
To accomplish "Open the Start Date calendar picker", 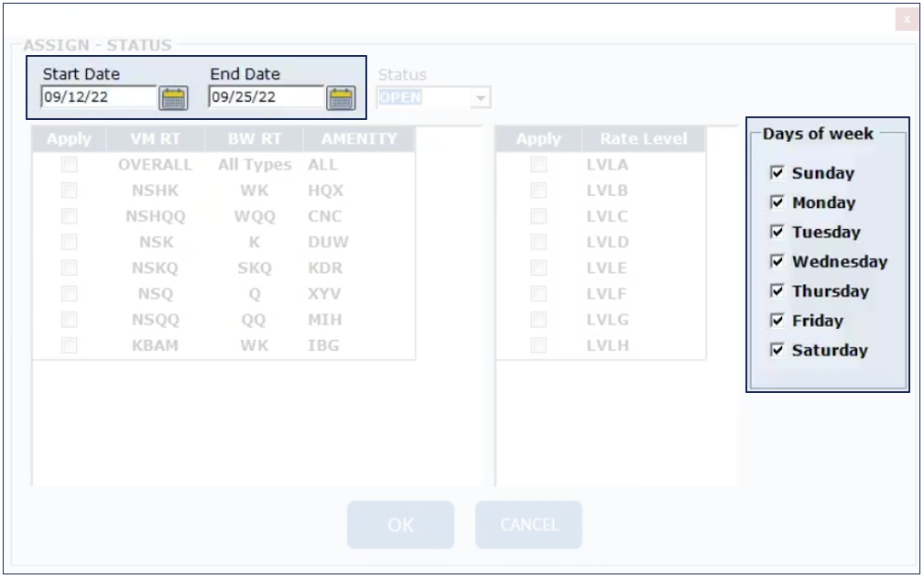I will point(173,98).
